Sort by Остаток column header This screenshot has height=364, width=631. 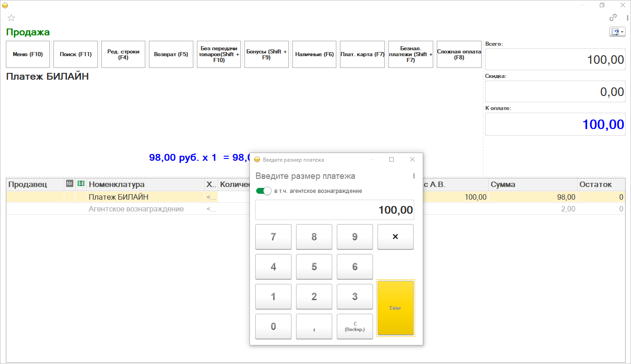coord(601,184)
